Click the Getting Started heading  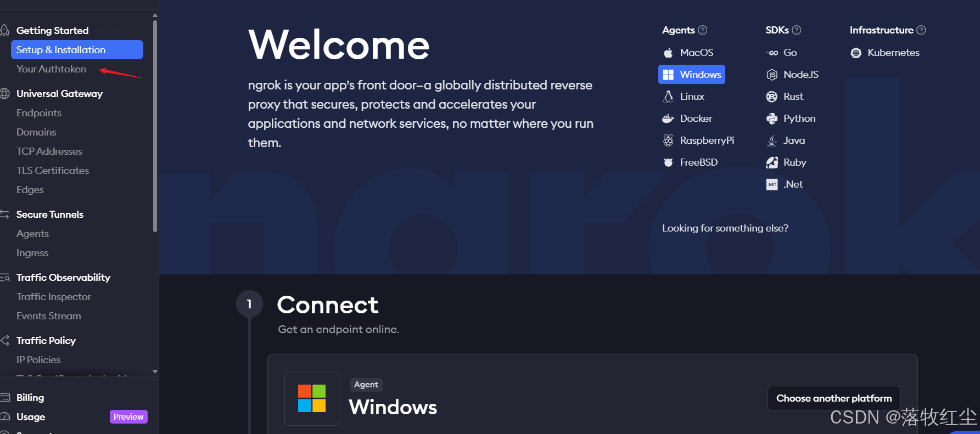[x=52, y=31]
